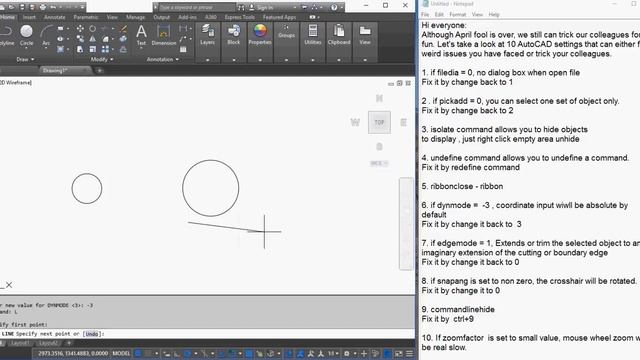Open the Express Tools ribbon tab
Image resolution: width=640 pixels, height=360 pixels.
(240, 17)
